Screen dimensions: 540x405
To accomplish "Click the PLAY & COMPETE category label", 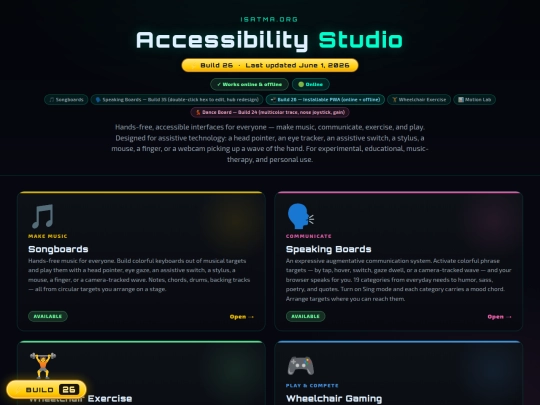I will pyautogui.click(x=312, y=386).
